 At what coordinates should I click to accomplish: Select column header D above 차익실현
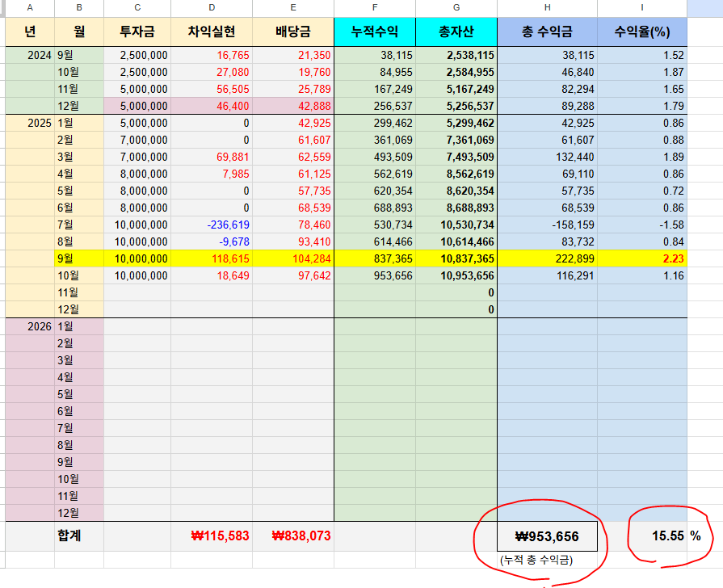[x=211, y=7]
